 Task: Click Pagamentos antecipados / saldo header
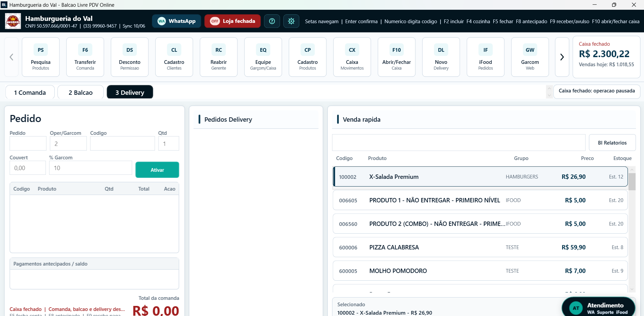coord(94,264)
